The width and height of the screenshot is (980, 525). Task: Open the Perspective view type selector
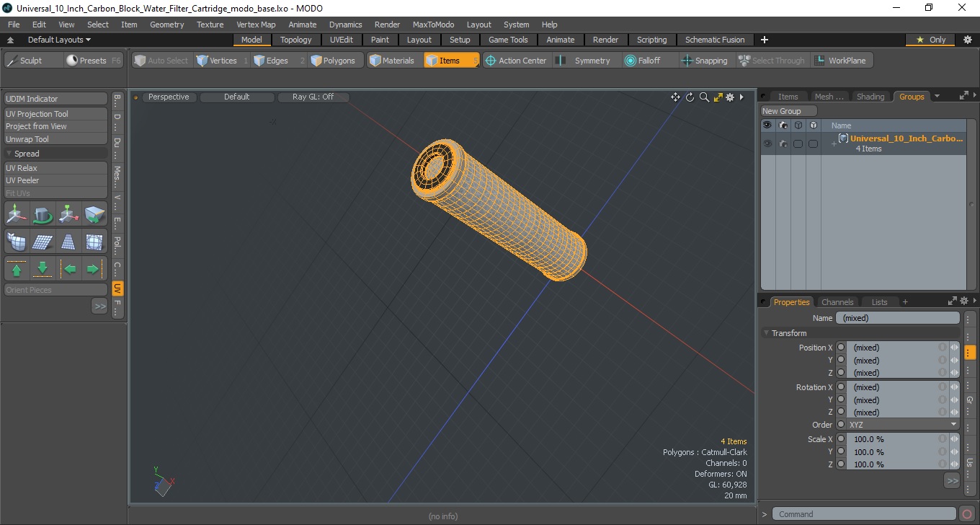[x=169, y=97]
